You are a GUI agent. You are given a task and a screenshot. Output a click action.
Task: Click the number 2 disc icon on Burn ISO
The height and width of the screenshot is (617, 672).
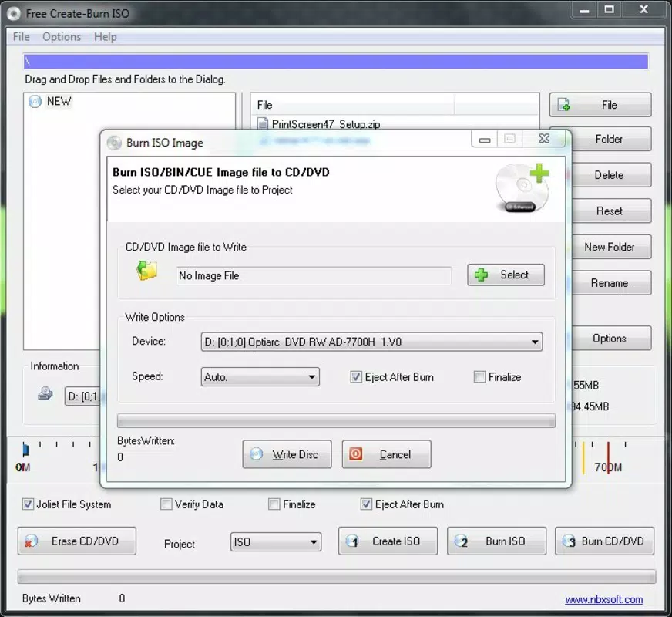[x=461, y=541]
